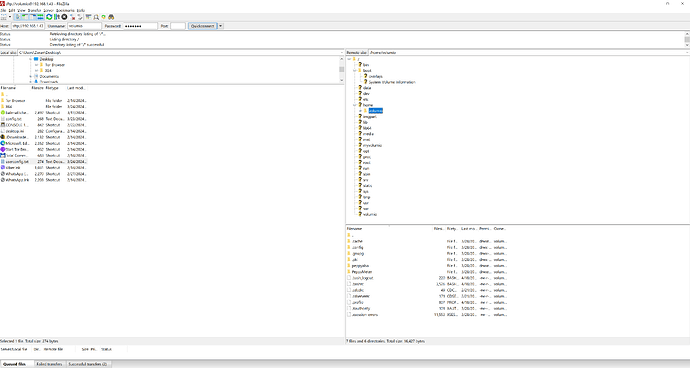This screenshot has width=690, height=368.
Task: Toggle the local directory tree display
Action: point(25,17)
